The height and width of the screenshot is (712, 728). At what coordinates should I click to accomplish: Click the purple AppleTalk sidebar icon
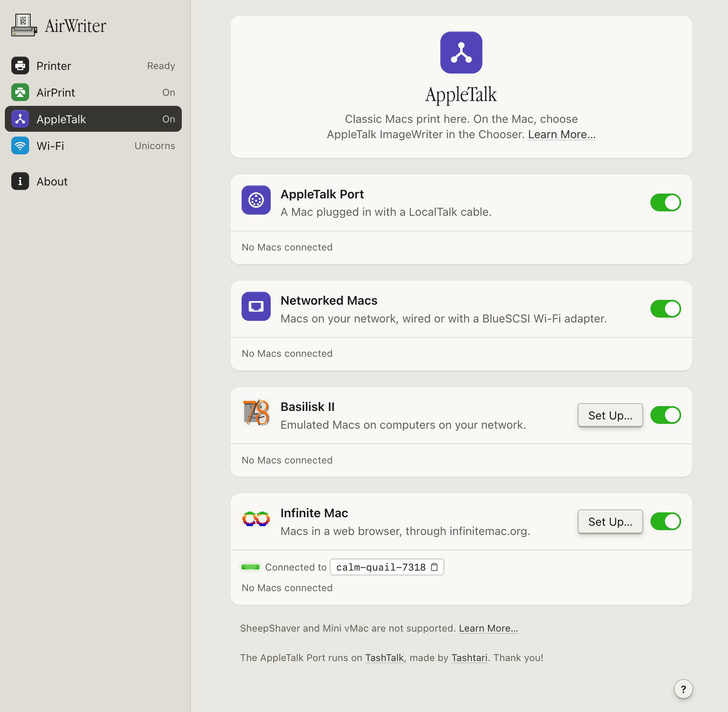tap(20, 119)
